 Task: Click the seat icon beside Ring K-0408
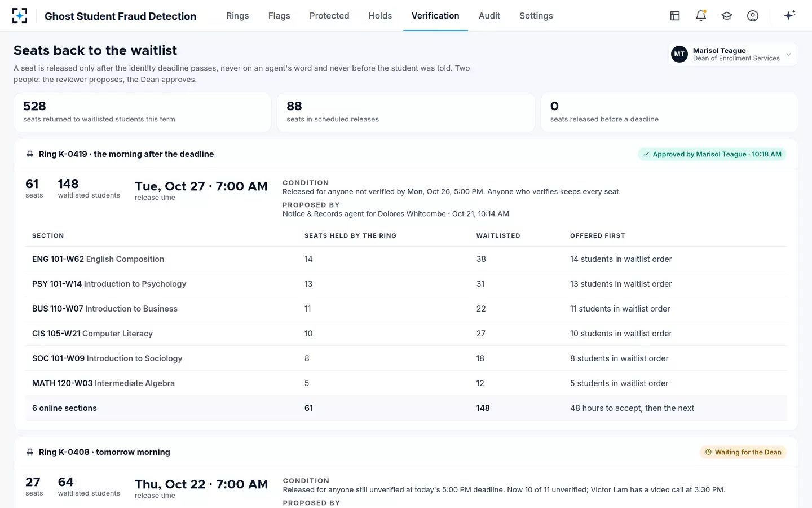click(30, 452)
